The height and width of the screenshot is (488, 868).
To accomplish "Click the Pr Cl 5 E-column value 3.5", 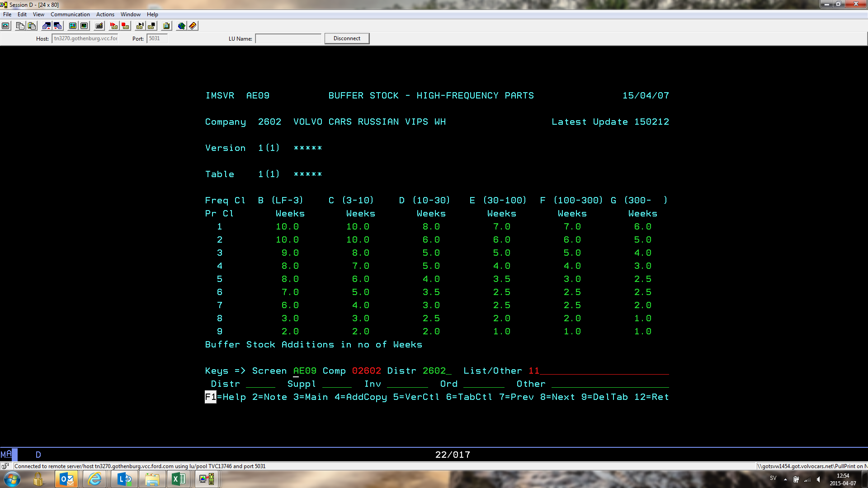I will click(x=502, y=279).
